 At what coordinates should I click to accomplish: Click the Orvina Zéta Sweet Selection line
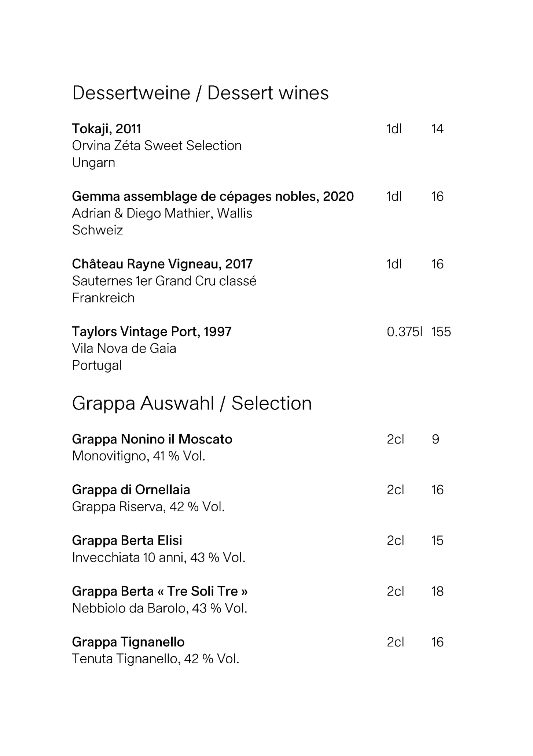(157, 146)
